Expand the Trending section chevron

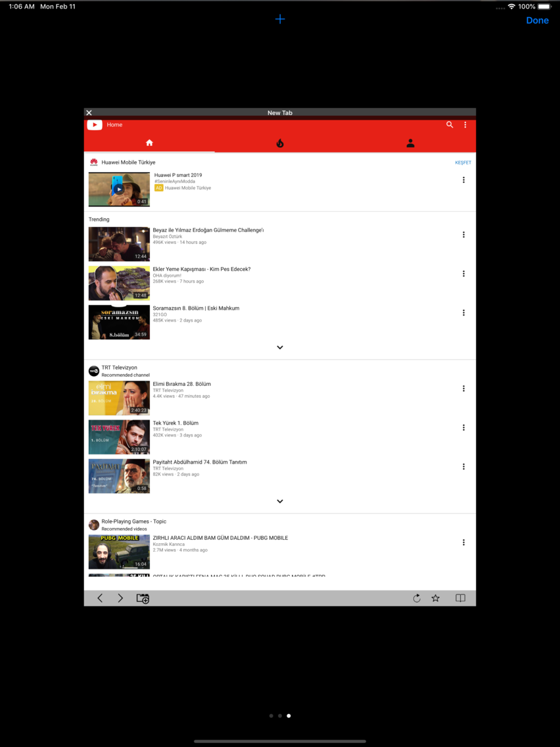coord(280,347)
